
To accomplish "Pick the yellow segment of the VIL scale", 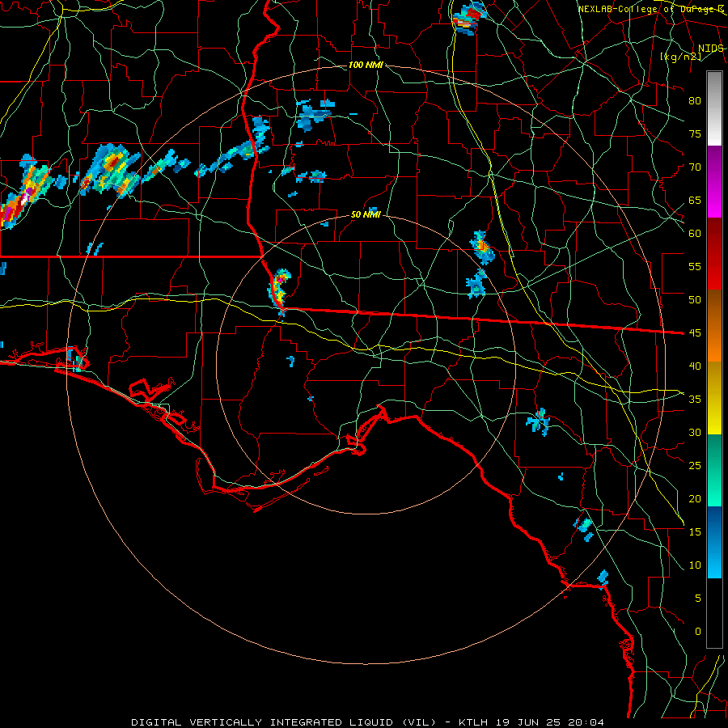I will tap(714, 398).
